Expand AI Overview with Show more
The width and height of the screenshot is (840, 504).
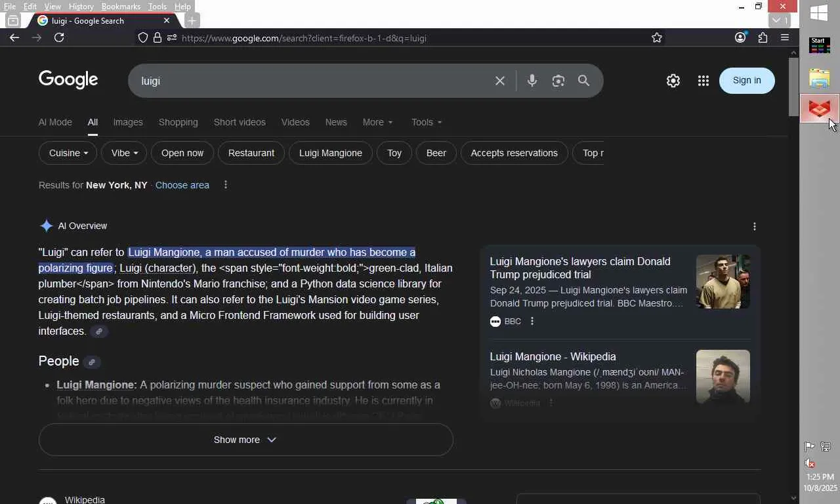point(246,440)
